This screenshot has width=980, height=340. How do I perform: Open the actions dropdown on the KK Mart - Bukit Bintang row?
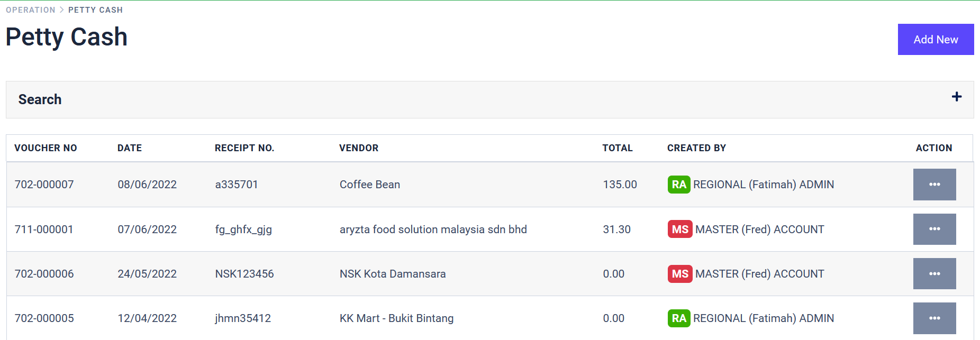click(x=934, y=318)
